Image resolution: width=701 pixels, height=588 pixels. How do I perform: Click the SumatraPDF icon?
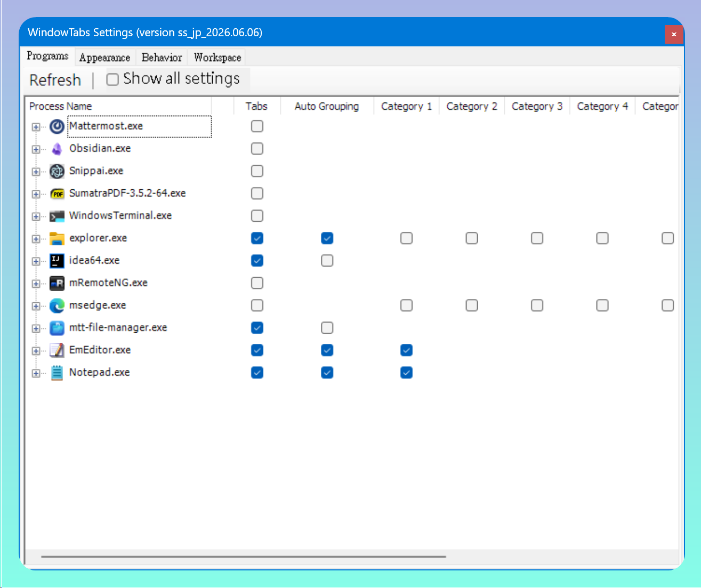57,194
